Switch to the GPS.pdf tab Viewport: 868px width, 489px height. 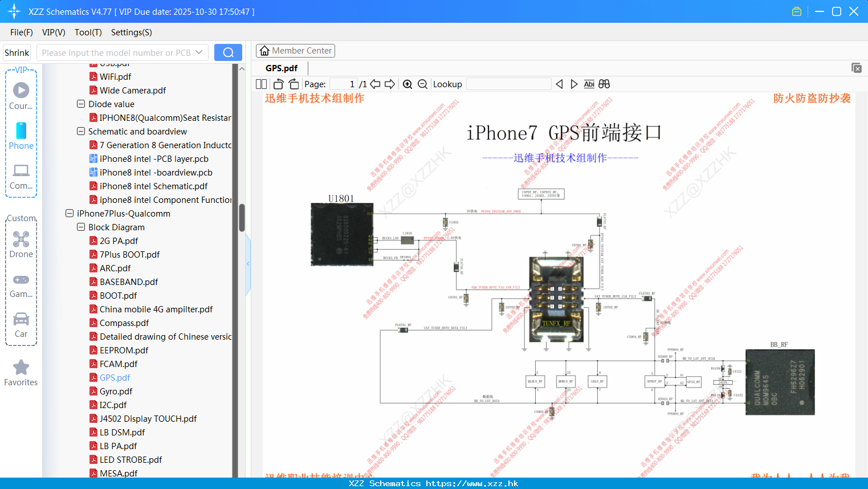click(282, 68)
